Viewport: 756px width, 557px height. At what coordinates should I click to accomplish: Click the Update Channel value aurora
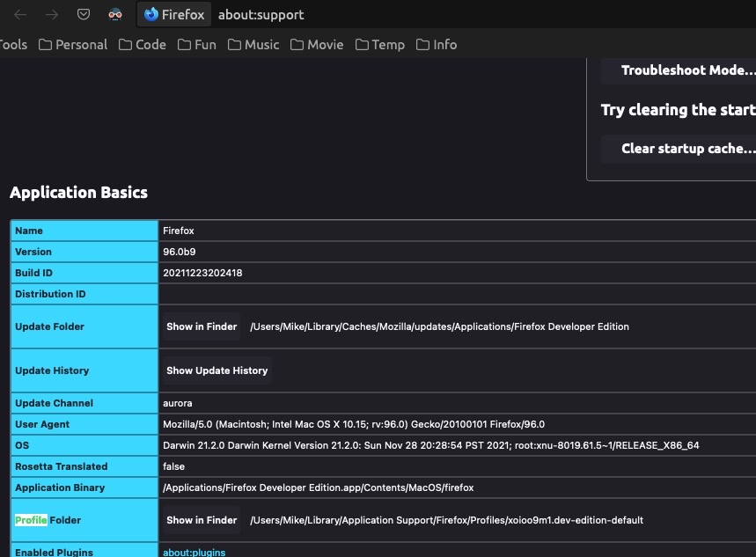[178, 403]
